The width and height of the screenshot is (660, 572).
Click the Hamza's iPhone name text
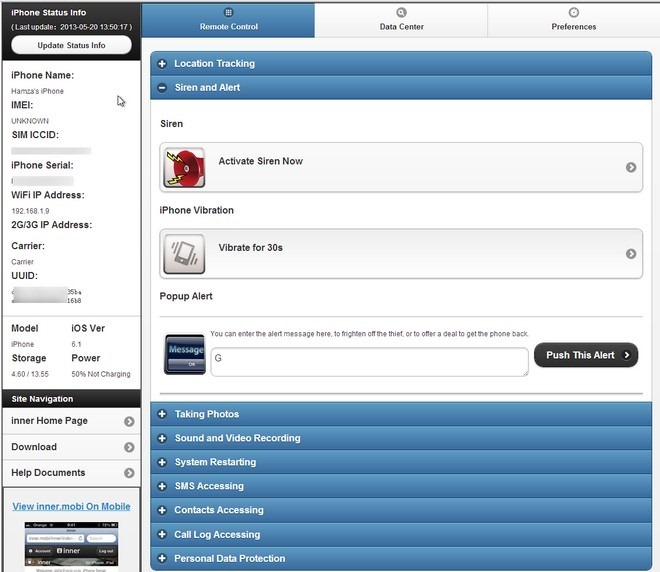pos(37,91)
